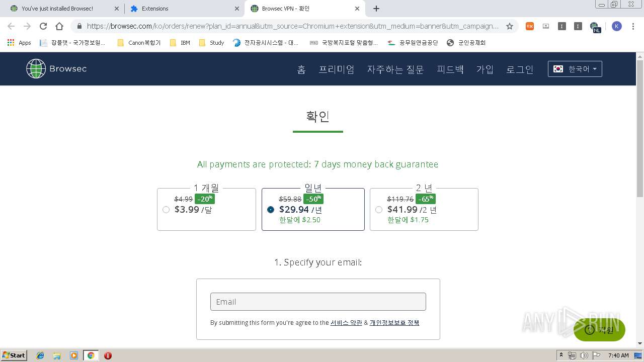Click the '한달에 $2.50' text
Screen dimensions: 644x362
(300, 220)
